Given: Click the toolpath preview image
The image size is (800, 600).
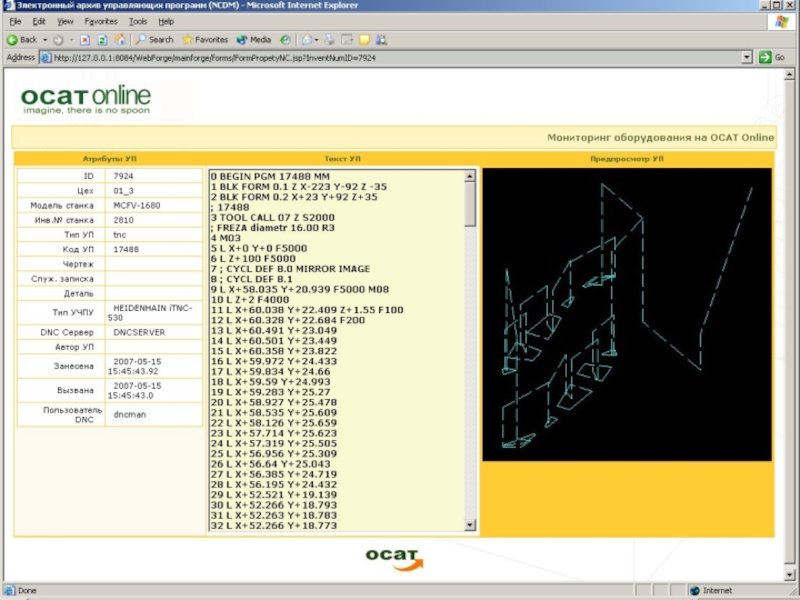Looking at the screenshot, I should coord(627,314).
